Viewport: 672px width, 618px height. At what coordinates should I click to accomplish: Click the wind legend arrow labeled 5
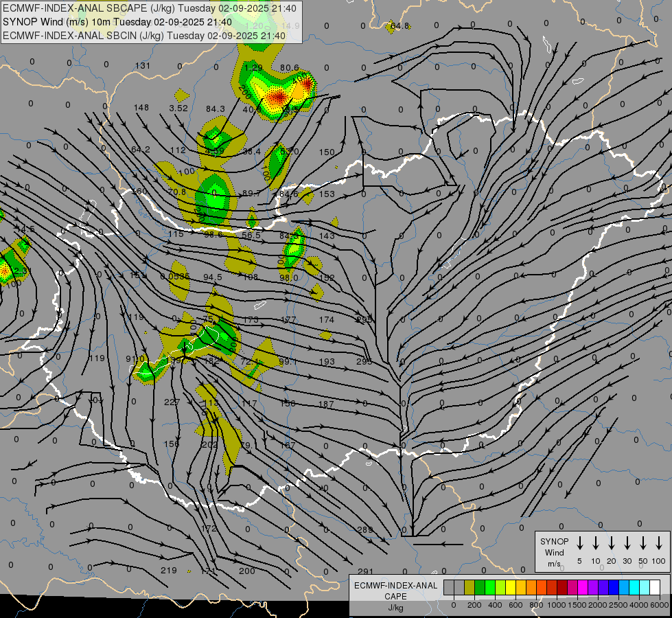(579, 543)
